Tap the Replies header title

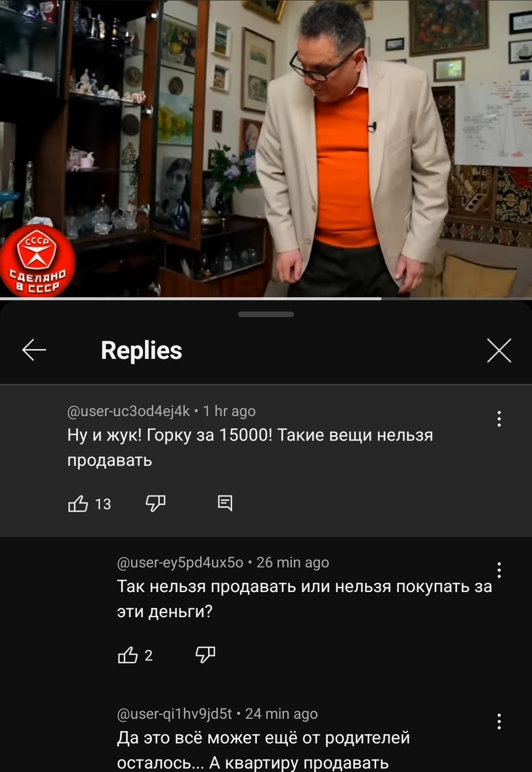(x=142, y=351)
